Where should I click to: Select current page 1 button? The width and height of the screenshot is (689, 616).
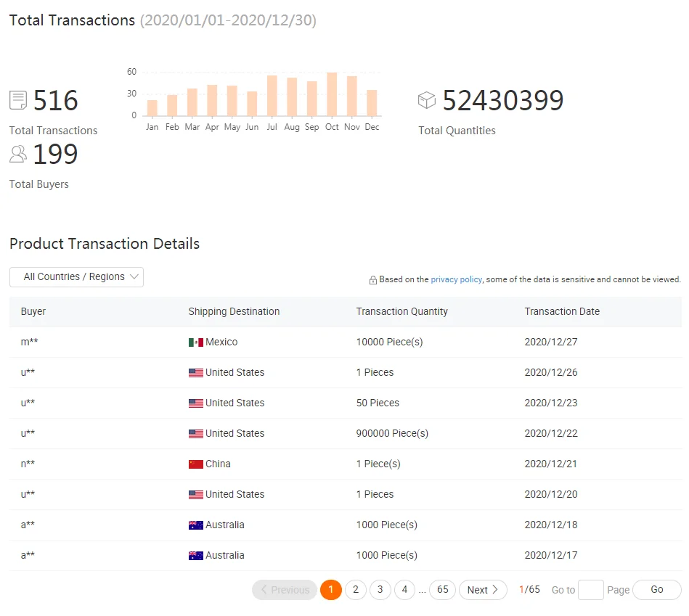330,590
